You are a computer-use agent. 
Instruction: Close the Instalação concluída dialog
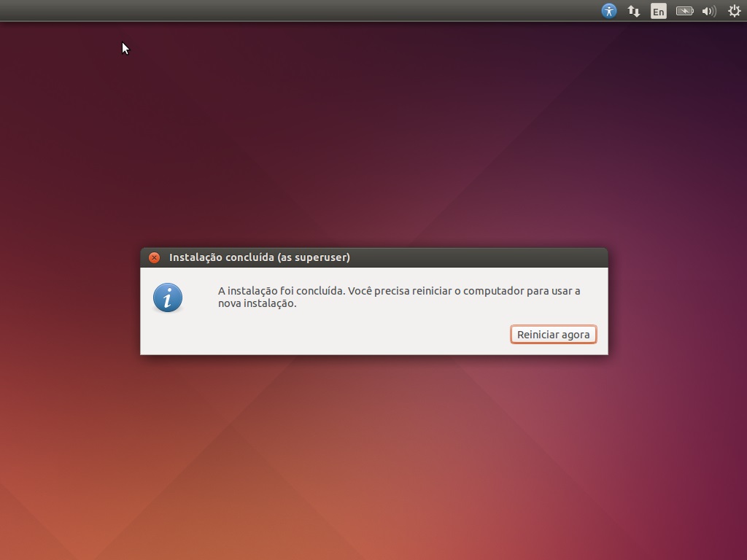154,257
